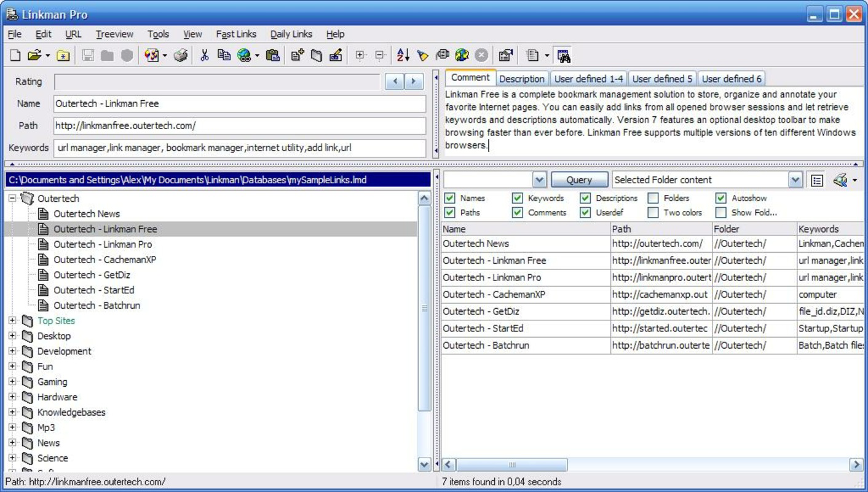Click the add folder icon in toolbar
Image resolution: width=868 pixels, height=492 pixels.
point(317,55)
